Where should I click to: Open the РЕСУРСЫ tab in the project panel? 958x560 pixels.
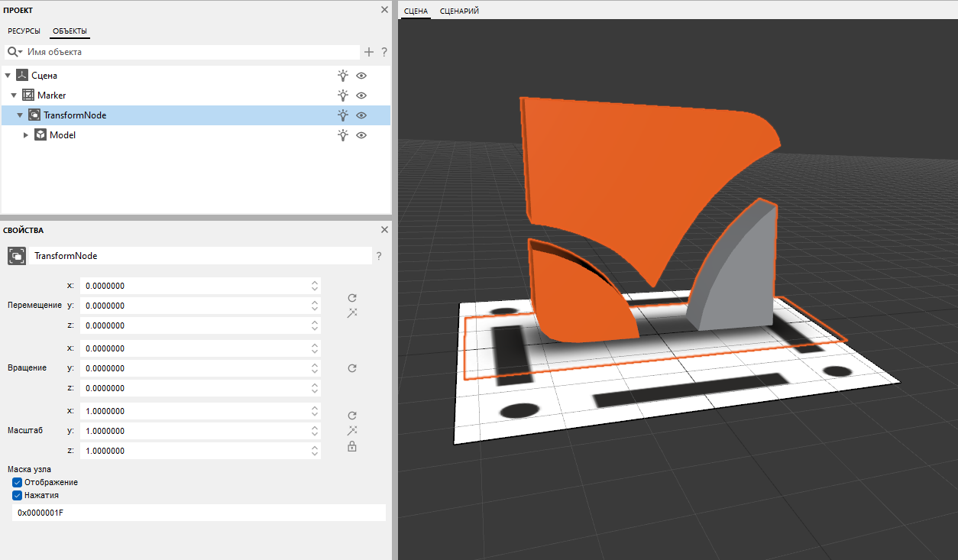tap(24, 31)
